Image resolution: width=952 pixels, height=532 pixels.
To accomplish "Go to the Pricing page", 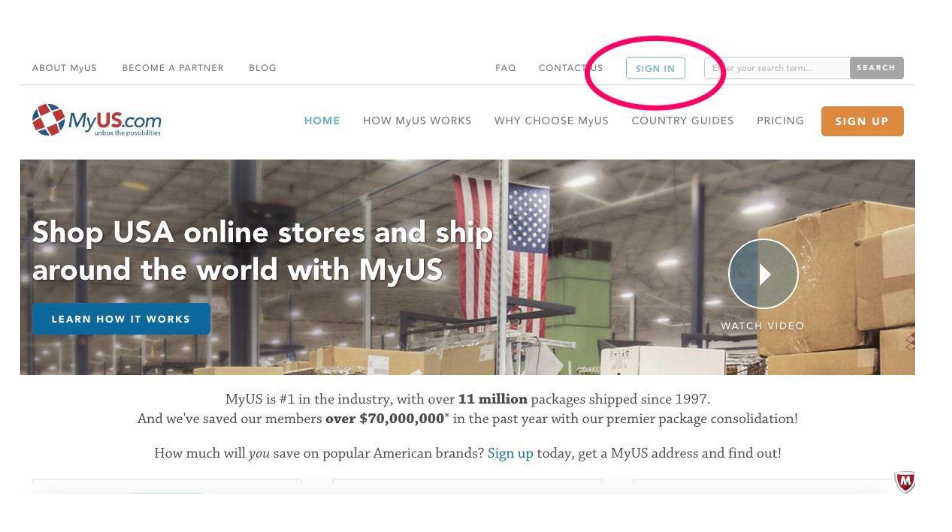I will 780,121.
